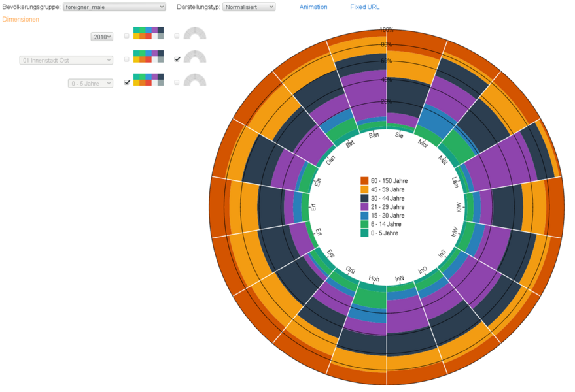The height and width of the screenshot is (392, 575).
Task: Enable color checkbox for 01 Innenstadt Ost
Action: (127, 59)
